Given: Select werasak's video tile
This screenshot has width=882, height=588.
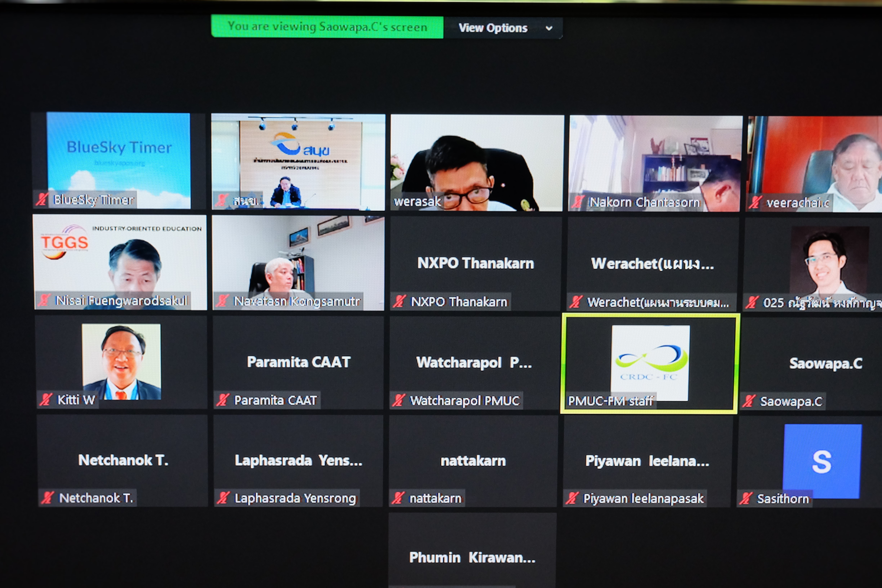Looking at the screenshot, I should coord(477,163).
